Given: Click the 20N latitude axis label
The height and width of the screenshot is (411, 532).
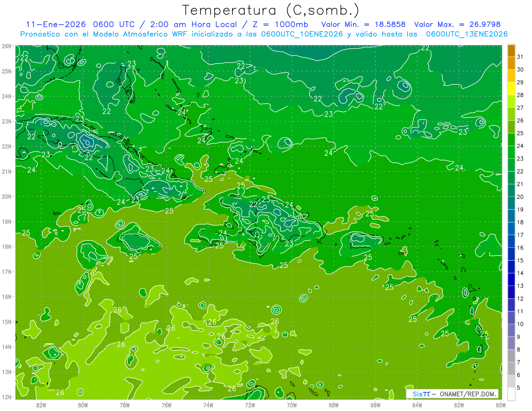Looking at the screenshot, I should point(6,196).
